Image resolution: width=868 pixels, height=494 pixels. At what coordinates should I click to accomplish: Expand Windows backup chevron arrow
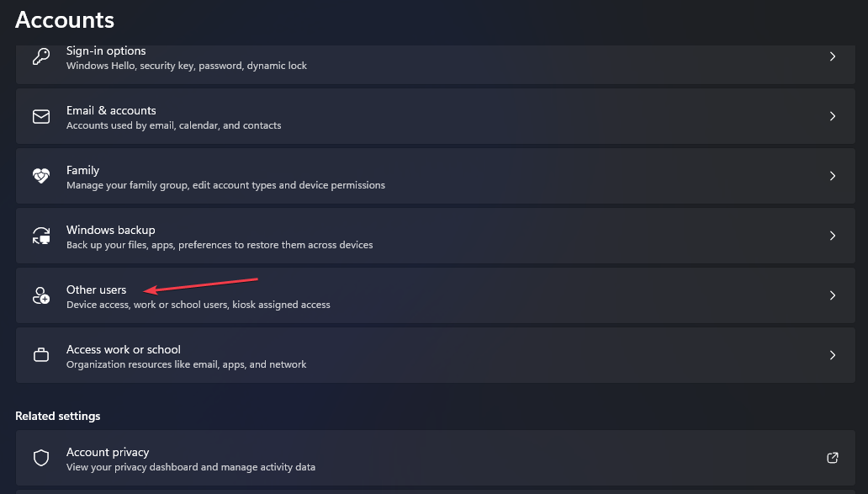click(x=833, y=236)
